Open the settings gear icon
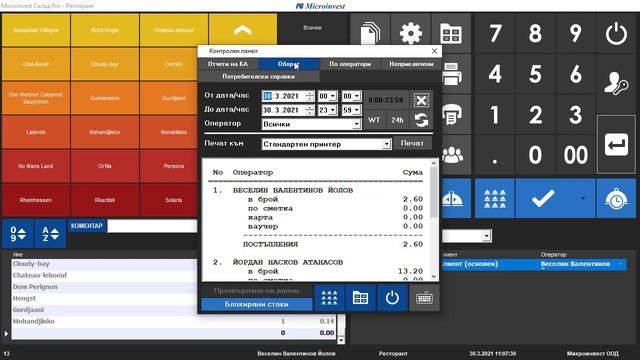This screenshot has height=360, width=640. coord(410,33)
